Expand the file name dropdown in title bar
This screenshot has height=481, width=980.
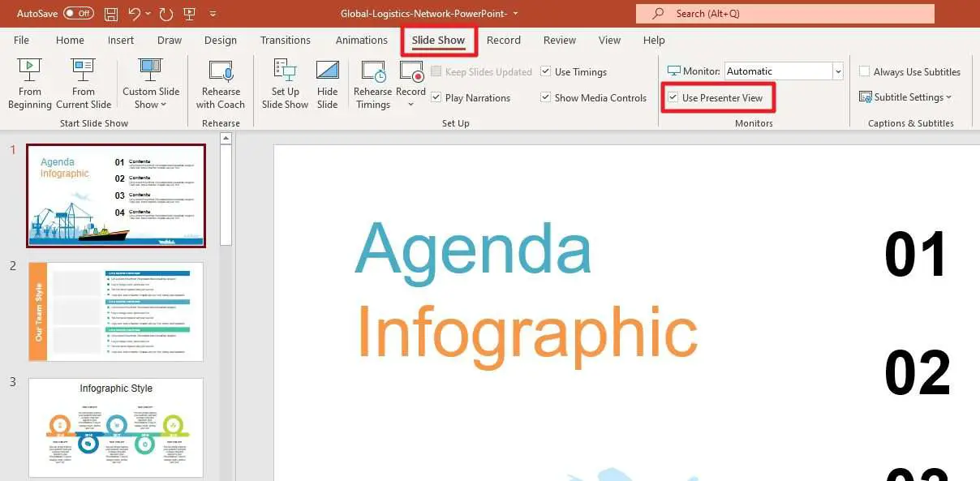(x=516, y=14)
